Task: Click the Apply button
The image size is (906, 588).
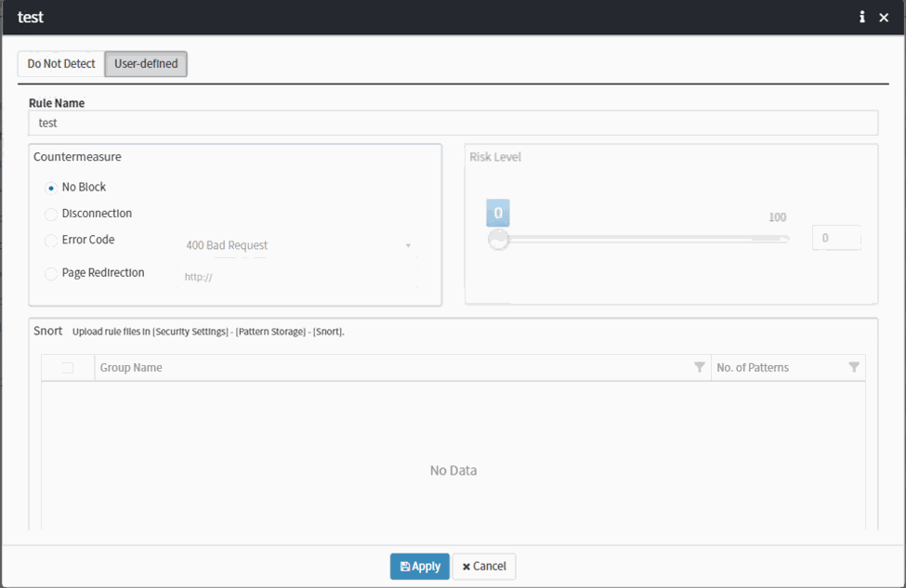Action: point(419,567)
